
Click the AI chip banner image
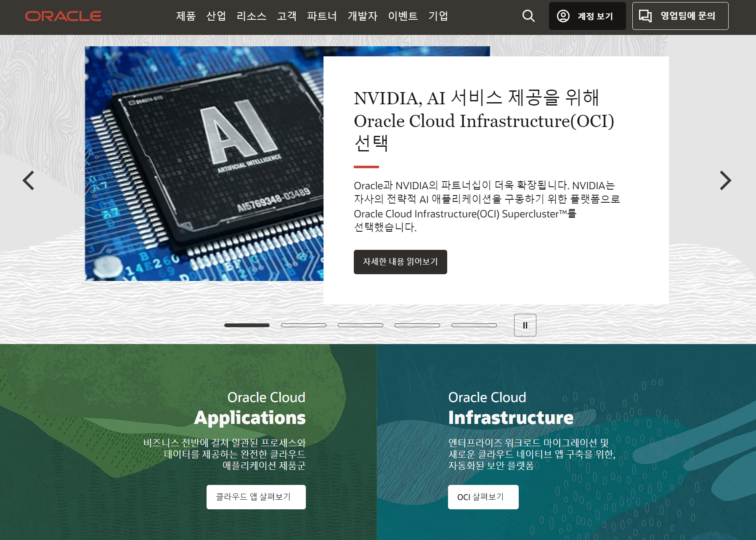(204, 164)
